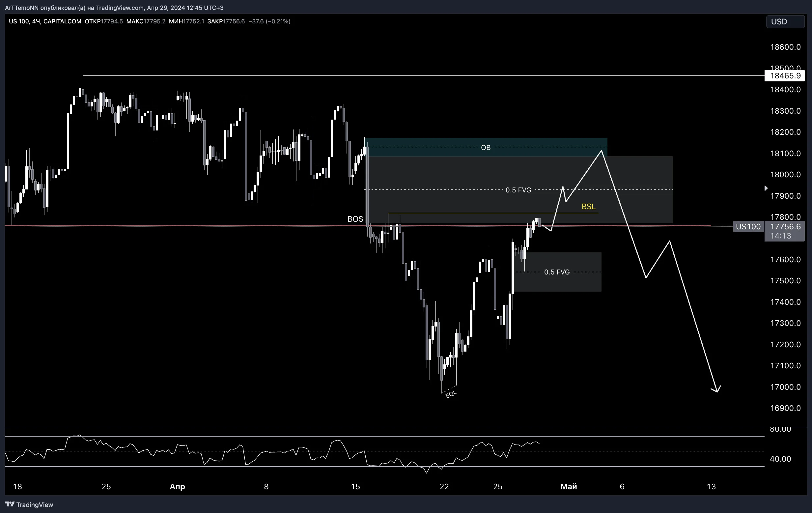Image resolution: width=812 pixels, height=513 pixels.
Task: Click the 18000.0 price axis label
Action: (785, 174)
